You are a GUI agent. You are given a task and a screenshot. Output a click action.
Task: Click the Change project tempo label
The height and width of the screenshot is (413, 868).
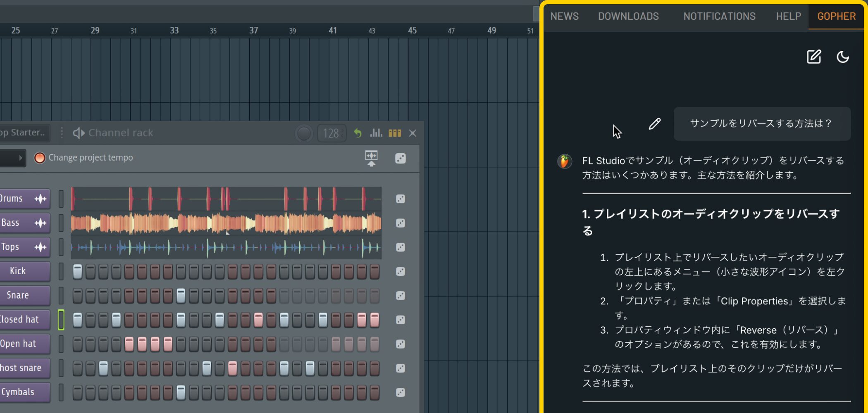pos(91,158)
